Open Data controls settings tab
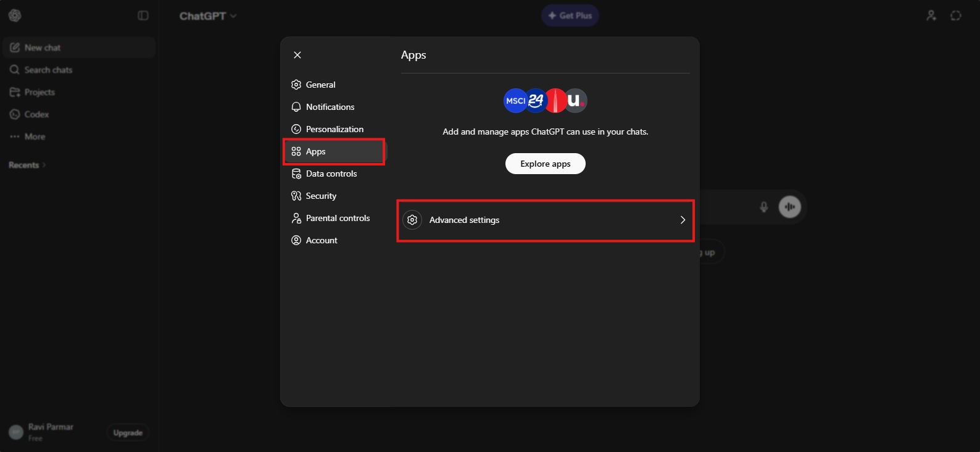 [334, 174]
